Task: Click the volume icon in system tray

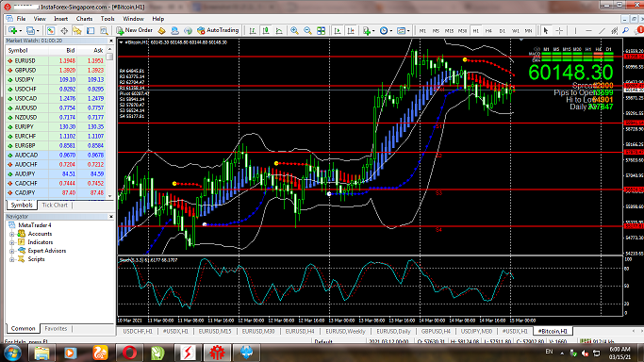Action: 585,353
